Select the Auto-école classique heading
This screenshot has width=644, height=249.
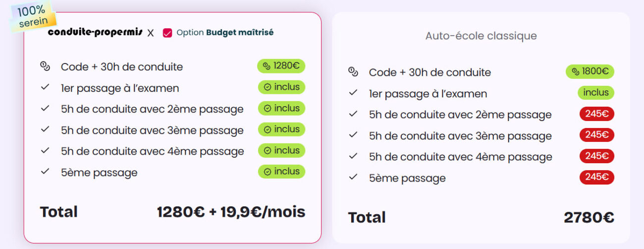pyautogui.click(x=481, y=36)
